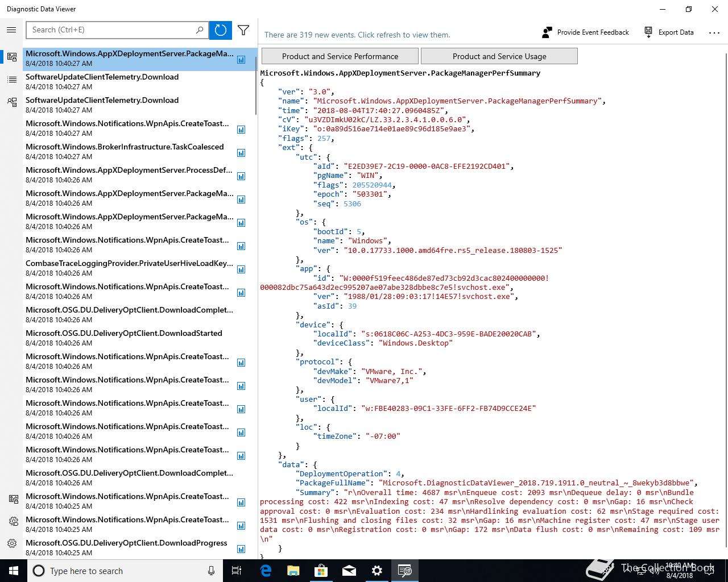Click chart icon on AppXDeploymentServer.ProcessDef row
Viewport: 728px width, 582px height.
point(241,176)
